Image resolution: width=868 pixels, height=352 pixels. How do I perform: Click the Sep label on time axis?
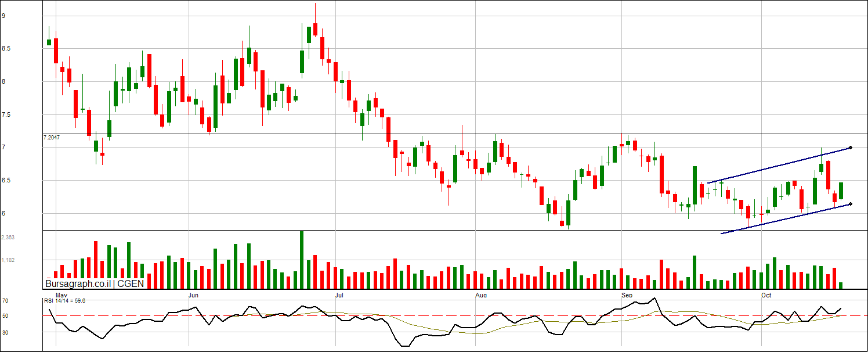click(x=626, y=295)
